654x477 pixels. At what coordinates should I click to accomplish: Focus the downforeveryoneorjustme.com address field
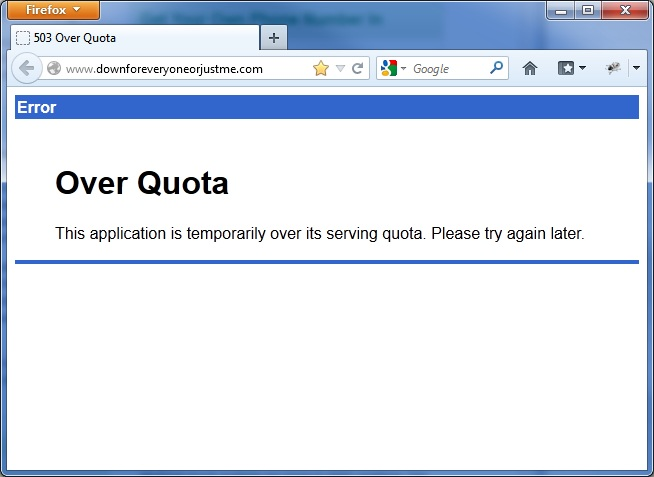180,69
